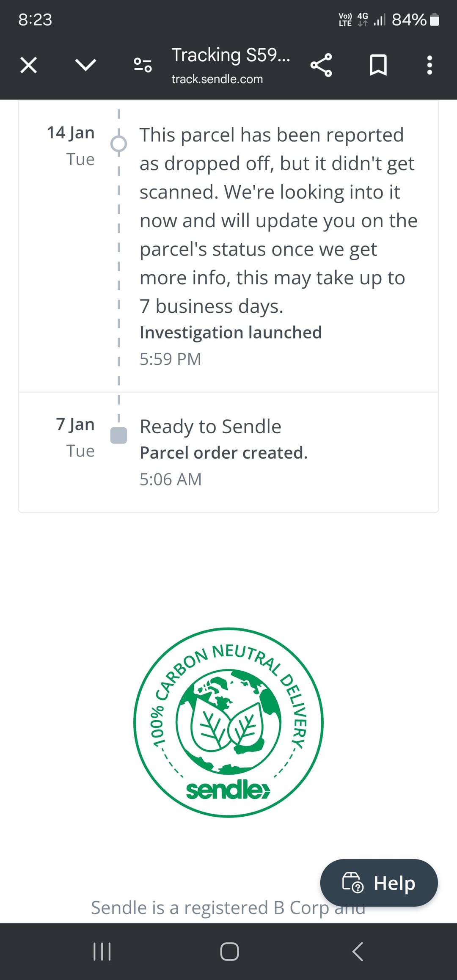This screenshot has height=980, width=457.
Task: Tap the Ready to Sendle entry
Action: click(210, 427)
